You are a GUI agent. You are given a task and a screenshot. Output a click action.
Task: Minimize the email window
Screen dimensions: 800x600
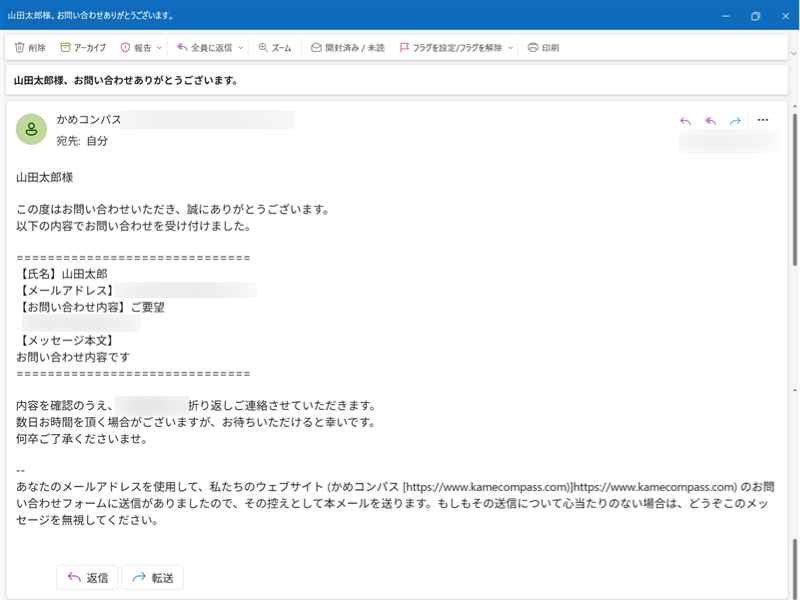point(726,16)
